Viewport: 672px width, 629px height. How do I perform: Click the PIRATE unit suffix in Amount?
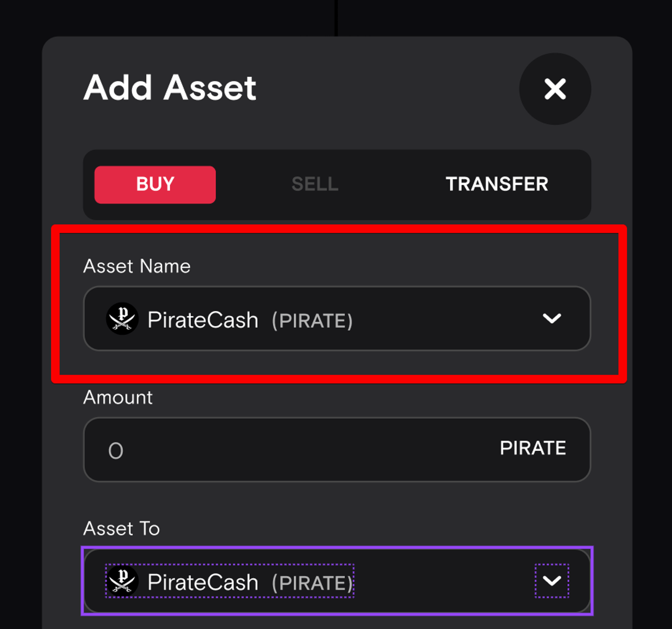click(533, 449)
